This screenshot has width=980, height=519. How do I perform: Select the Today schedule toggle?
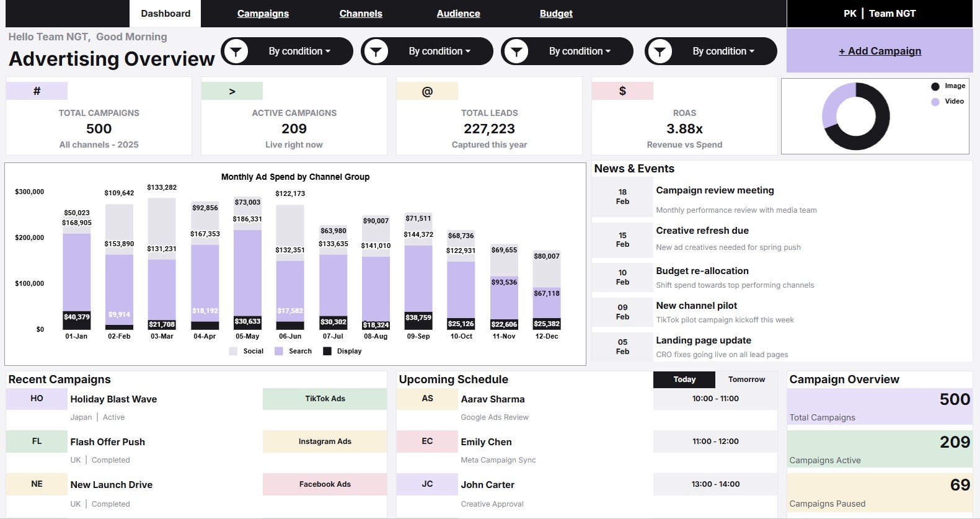pyautogui.click(x=684, y=379)
